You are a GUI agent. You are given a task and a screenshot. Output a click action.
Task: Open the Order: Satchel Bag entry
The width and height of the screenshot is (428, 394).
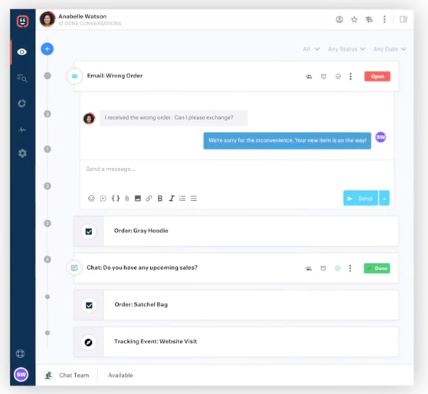236,305
